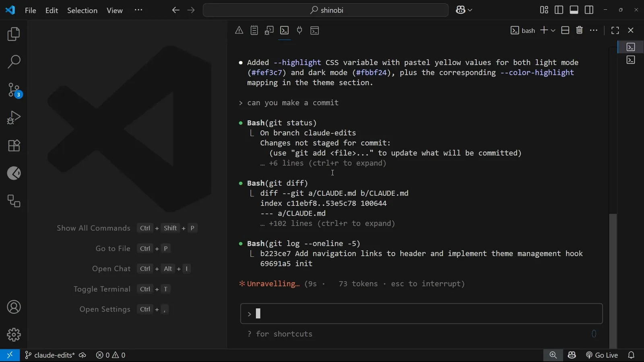
Task: Open the Extensions view
Action: click(14, 146)
